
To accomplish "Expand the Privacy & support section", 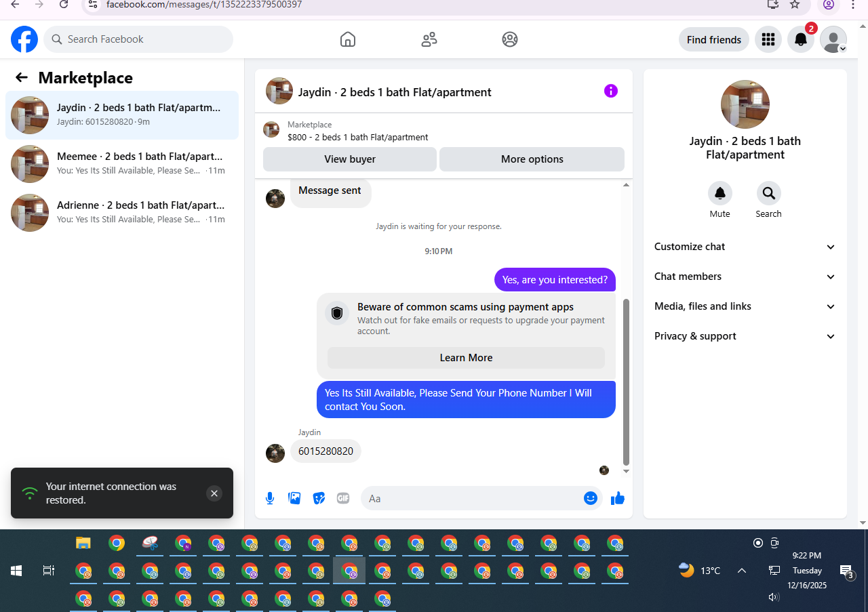I will (745, 336).
